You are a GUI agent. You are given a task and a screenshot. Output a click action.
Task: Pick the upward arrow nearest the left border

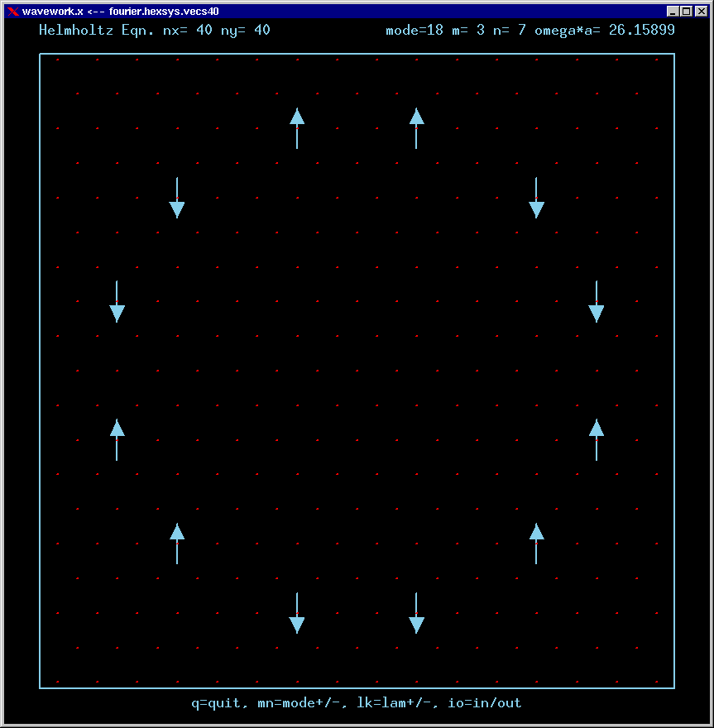pos(117,439)
